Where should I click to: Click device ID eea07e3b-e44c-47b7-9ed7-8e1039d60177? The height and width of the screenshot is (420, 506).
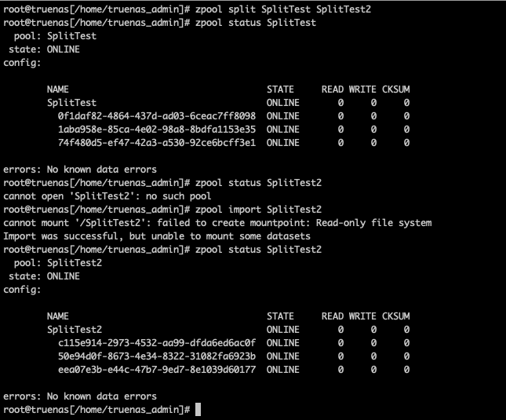[x=157, y=370]
